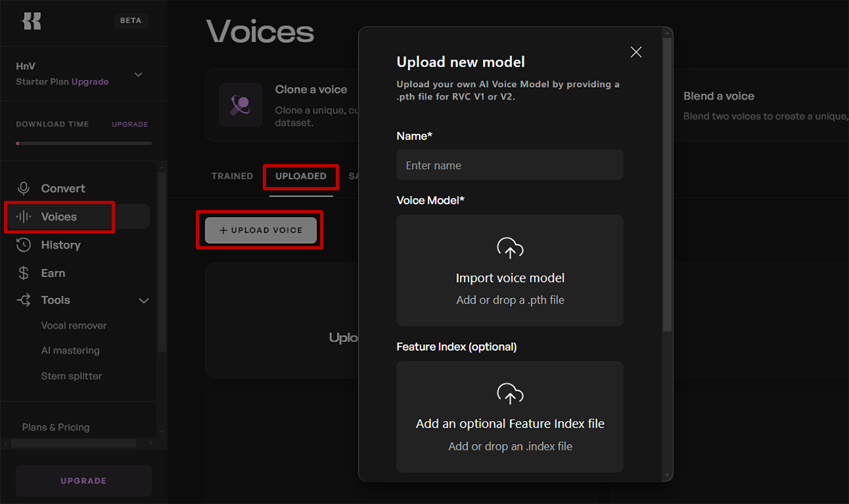The height and width of the screenshot is (504, 849).
Task: Click the Kits logo icon
Action: click(x=32, y=21)
